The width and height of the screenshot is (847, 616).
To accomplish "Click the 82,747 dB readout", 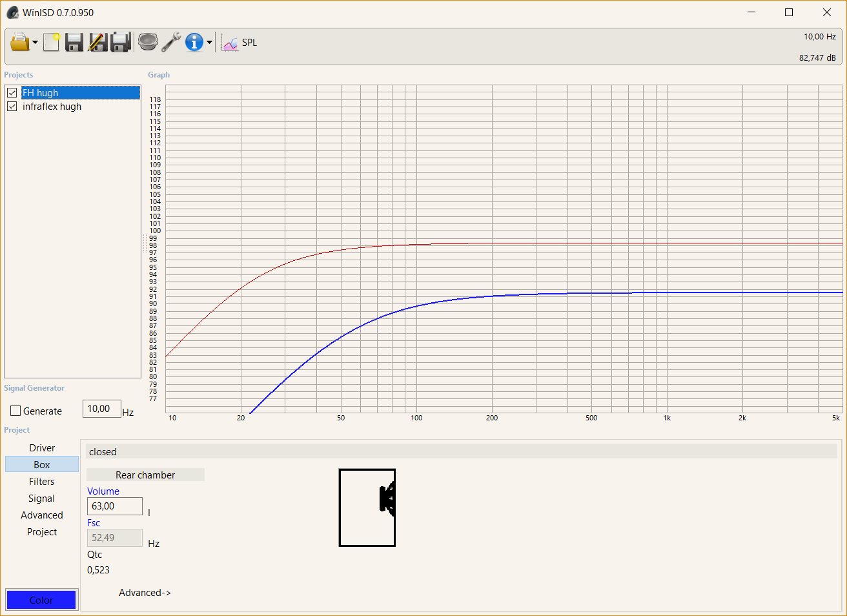I will pos(817,58).
